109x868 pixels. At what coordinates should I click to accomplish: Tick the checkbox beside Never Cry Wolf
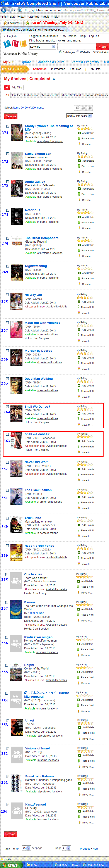7,462
